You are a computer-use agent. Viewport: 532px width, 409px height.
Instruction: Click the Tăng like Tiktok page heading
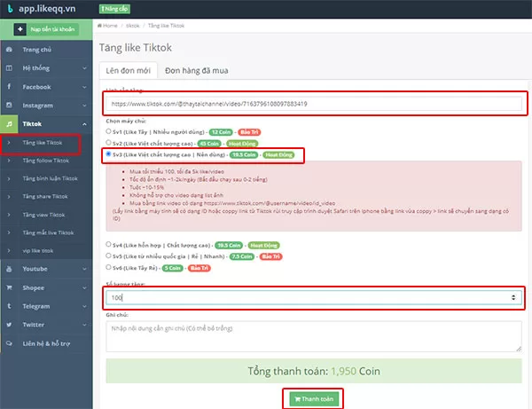point(136,48)
